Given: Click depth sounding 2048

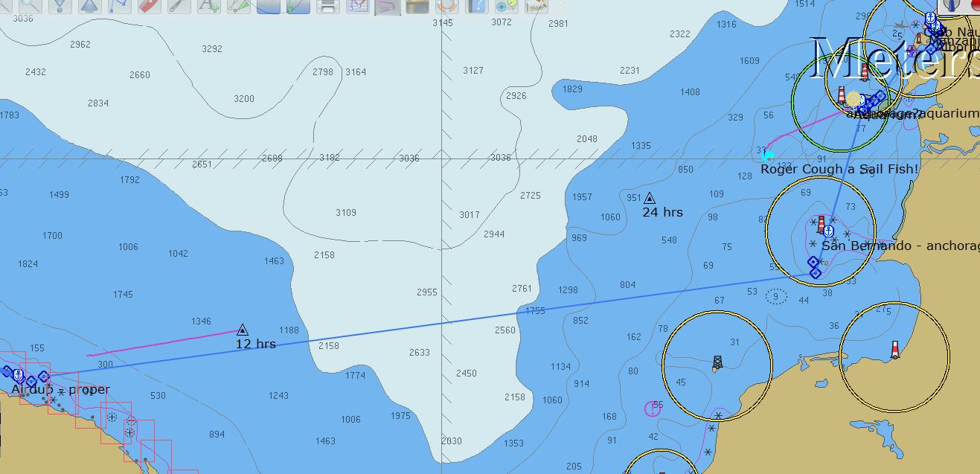Looking at the screenshot, I should tap(587, 138).
